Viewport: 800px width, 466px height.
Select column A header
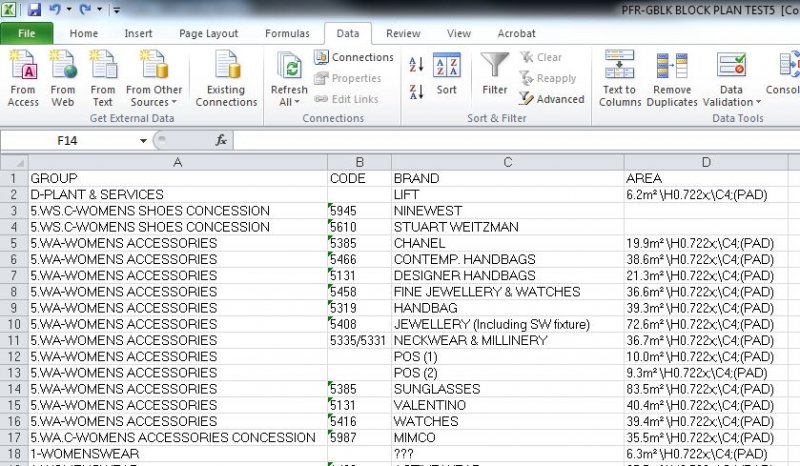pos(178,162)
